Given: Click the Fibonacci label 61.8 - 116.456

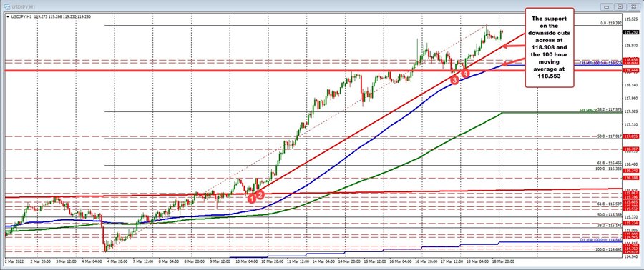Looking at the screenshot, I should tap(610, 163).
